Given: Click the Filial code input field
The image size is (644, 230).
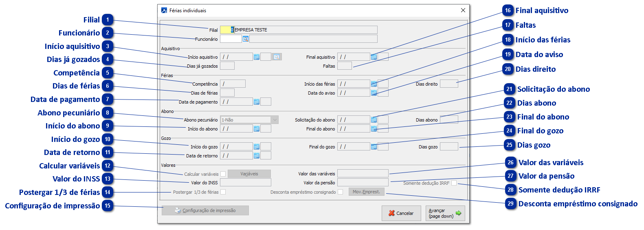Looking at the screenshot, I should click(x=227, y=30).
